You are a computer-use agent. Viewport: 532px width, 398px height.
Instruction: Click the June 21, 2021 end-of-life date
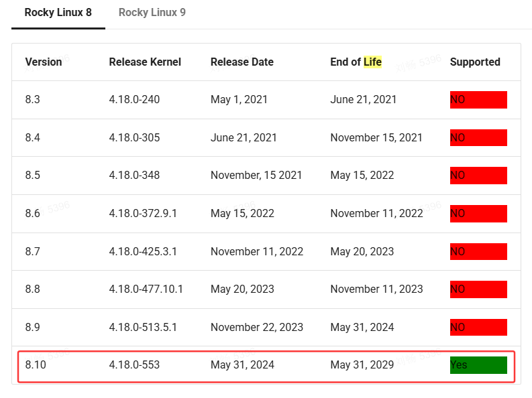(363, 99)
